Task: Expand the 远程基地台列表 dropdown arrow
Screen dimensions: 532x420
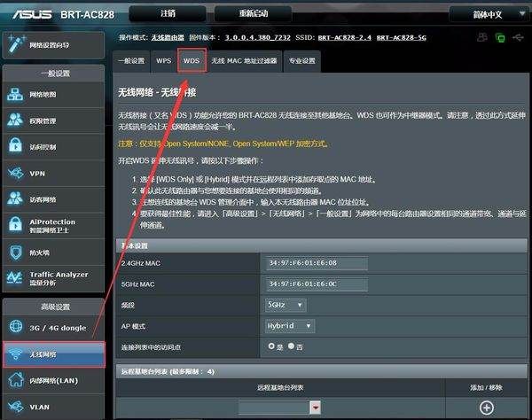Action: coord(315,408)
